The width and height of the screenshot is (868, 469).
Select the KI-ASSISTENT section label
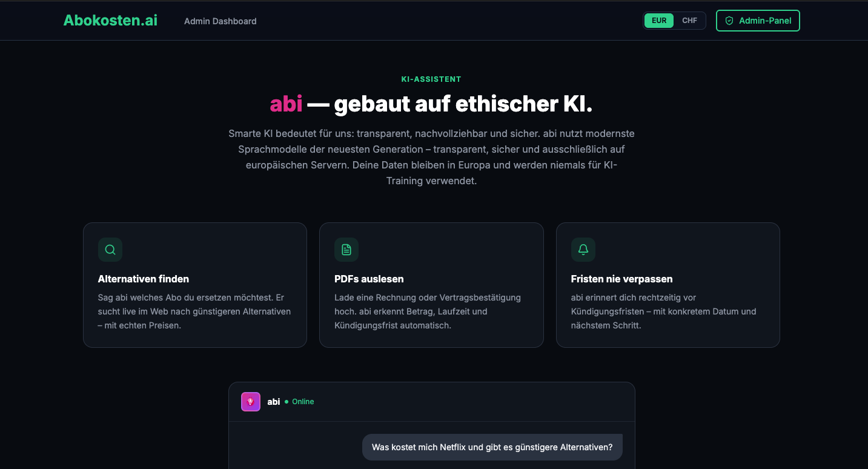pyautogui.click(x=431, y=79)
